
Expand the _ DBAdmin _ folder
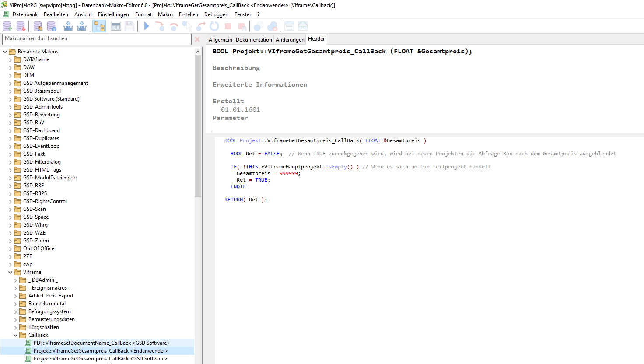coord(15,280)
